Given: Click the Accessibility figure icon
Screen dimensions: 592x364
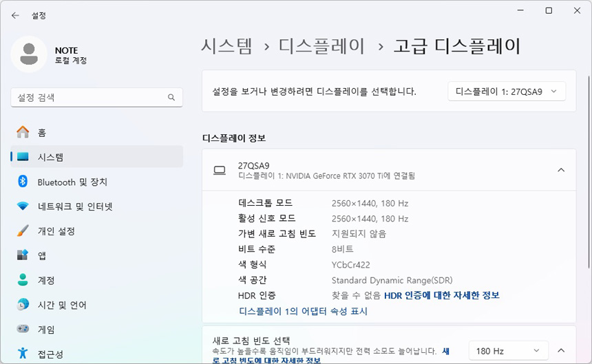Looking at the screenshot, I should click(23, 354).
